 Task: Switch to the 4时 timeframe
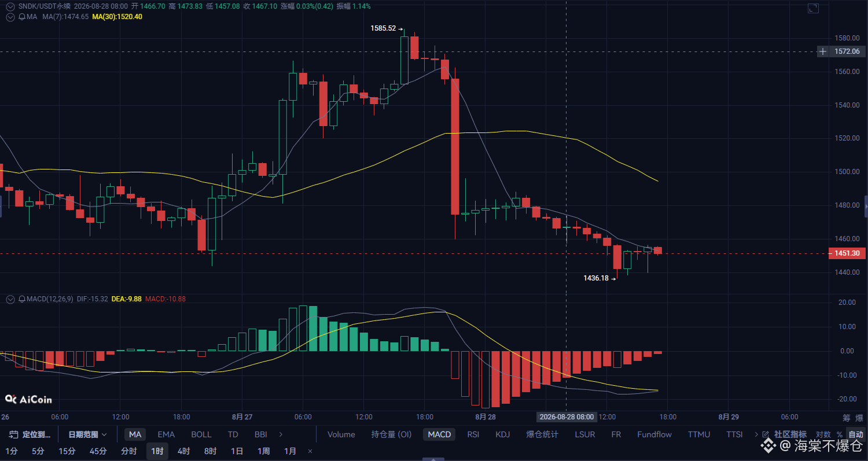183,451
